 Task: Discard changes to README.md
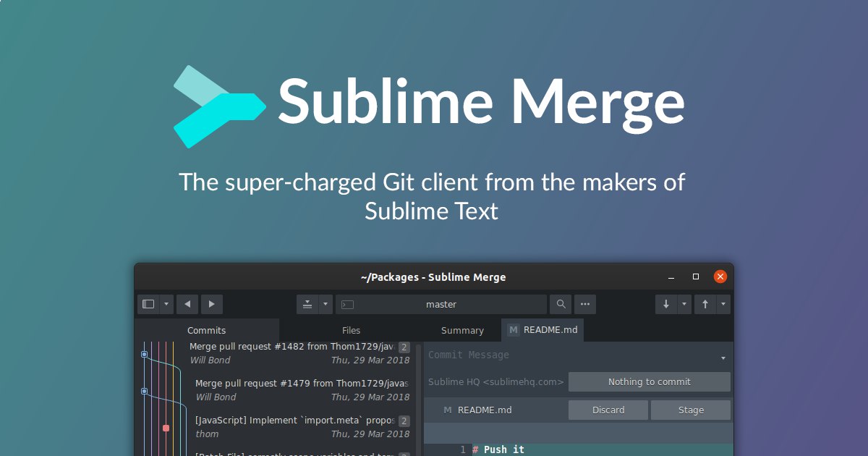pyautogui.click(x=608, y=410)
